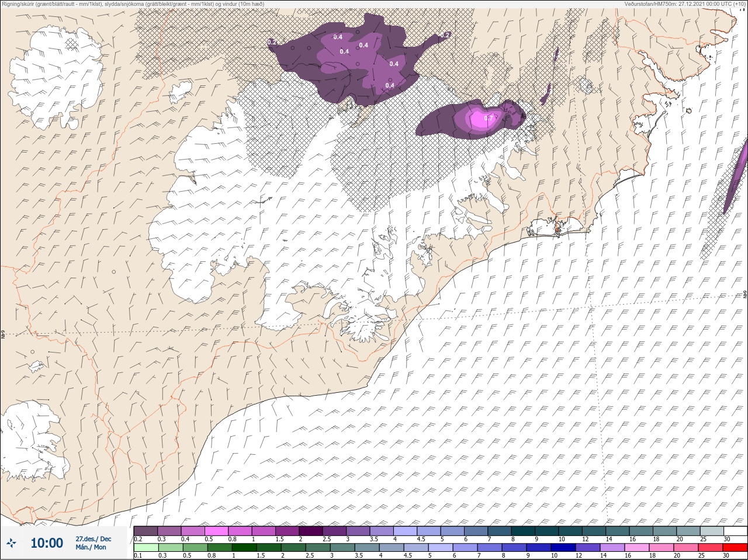The image size is (748, 560).
Task: Click upper legend swatch between 0.2 and 0.3
Action: 146,531
